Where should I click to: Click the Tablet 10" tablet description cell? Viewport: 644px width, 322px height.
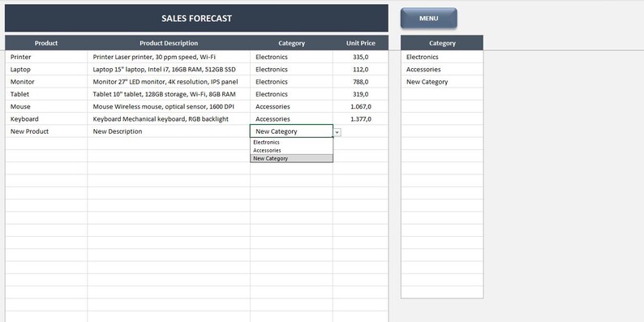pyautogui.click(x=169, y=94)
